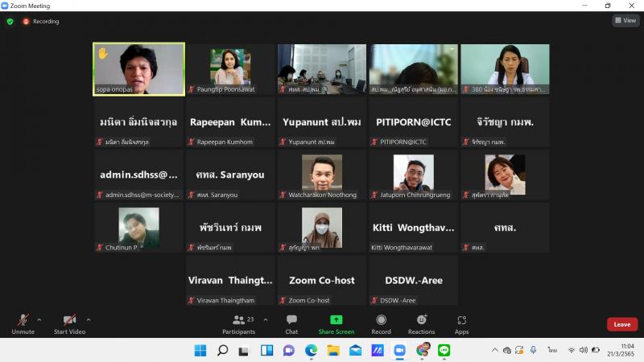Open the Chat panel

tap(291, 324)
